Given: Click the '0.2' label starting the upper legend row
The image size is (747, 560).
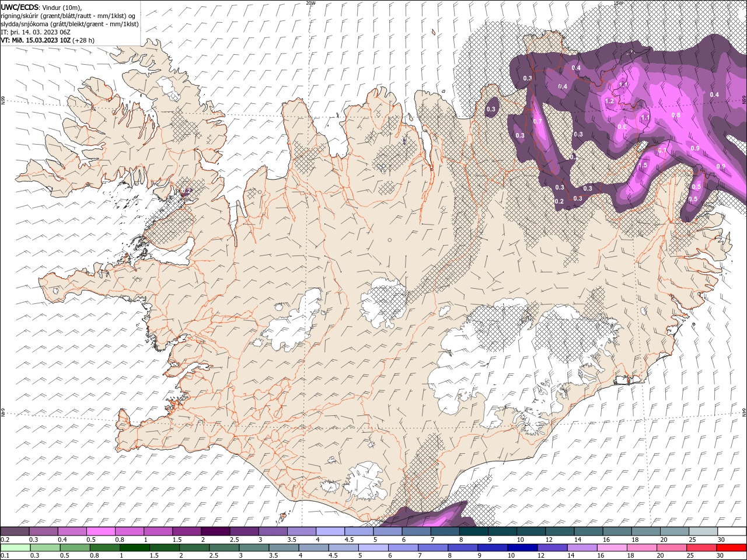Looking at the screenshot, I should coord(5,540).
